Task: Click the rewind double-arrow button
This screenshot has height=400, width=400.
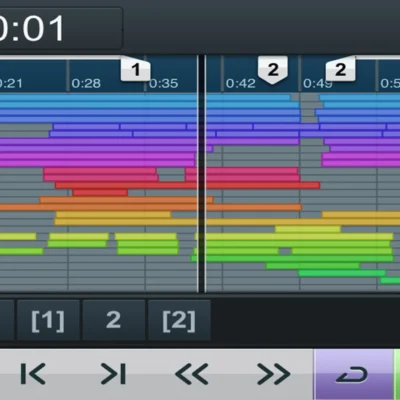Action: pyautogui.click(x=192, y=374)
